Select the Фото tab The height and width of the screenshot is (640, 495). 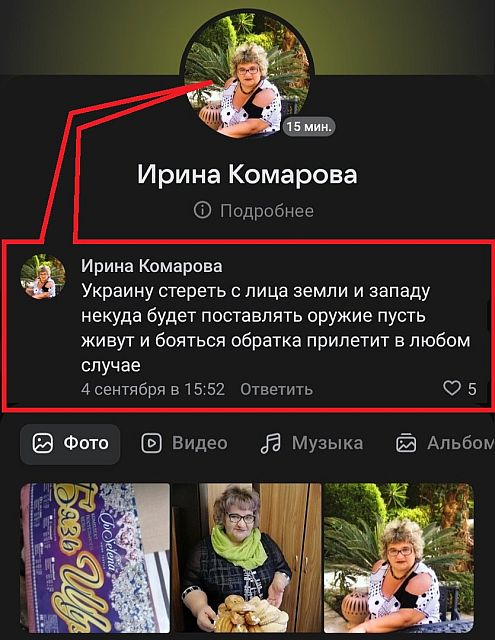[x=70, y=444]
